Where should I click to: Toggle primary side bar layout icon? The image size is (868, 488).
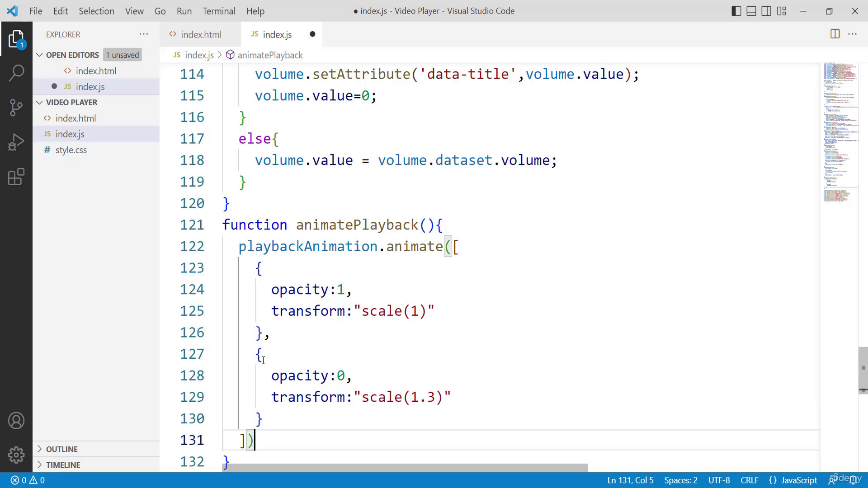pyautogui.click(x=736, y=11)
